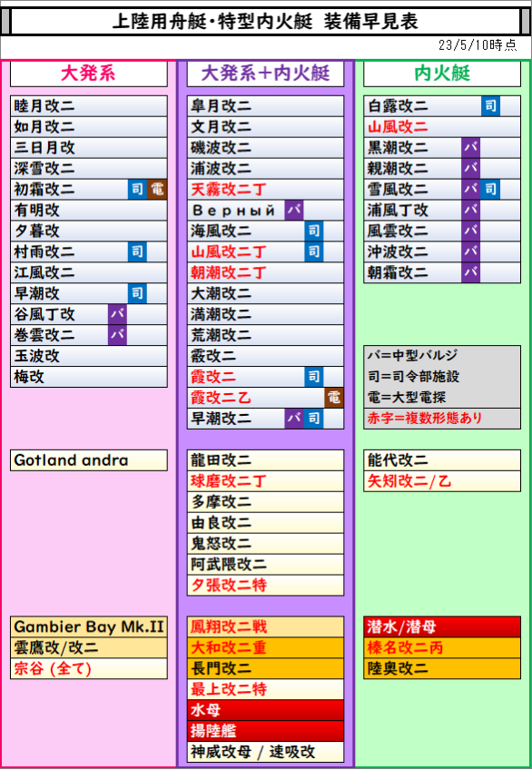532x770 pixels.
Task: Select the 司 badge in the 雪風改二 row
Action: tap(490, 189)
